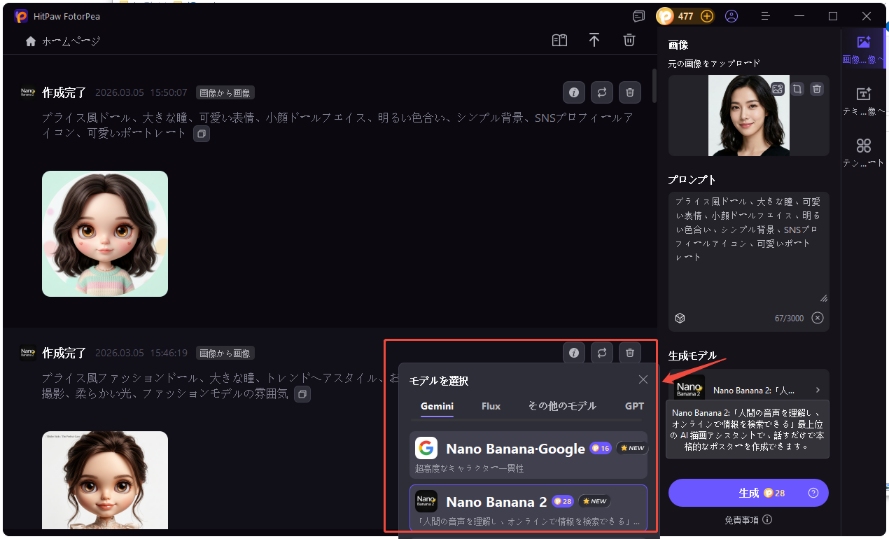The width and height of the screenshot is (889, 539).
Task: Open the prompt template cube icon
Action: [x=680, y=318]
